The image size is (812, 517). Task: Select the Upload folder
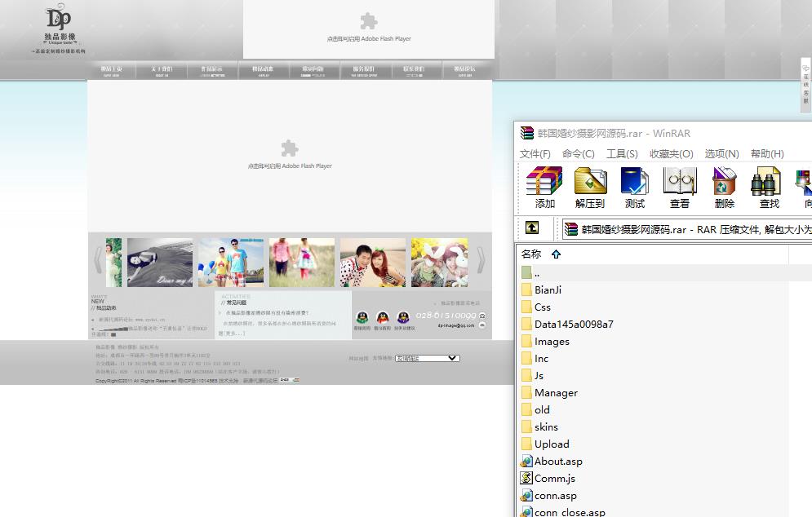point(545,444)
